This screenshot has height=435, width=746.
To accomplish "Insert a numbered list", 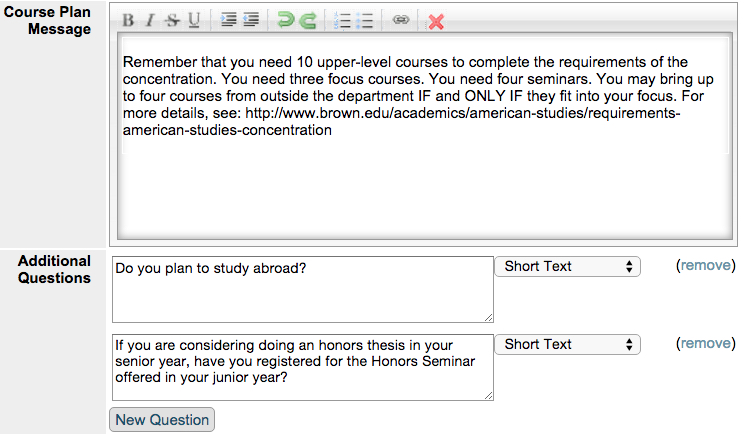I will coord(342,20).
